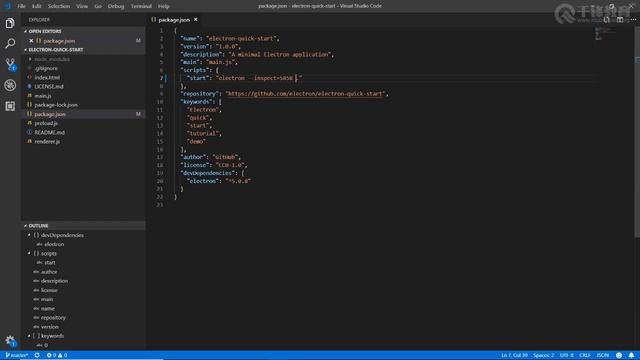
Task: Open the Selection menu
Action: coord(59,6)
